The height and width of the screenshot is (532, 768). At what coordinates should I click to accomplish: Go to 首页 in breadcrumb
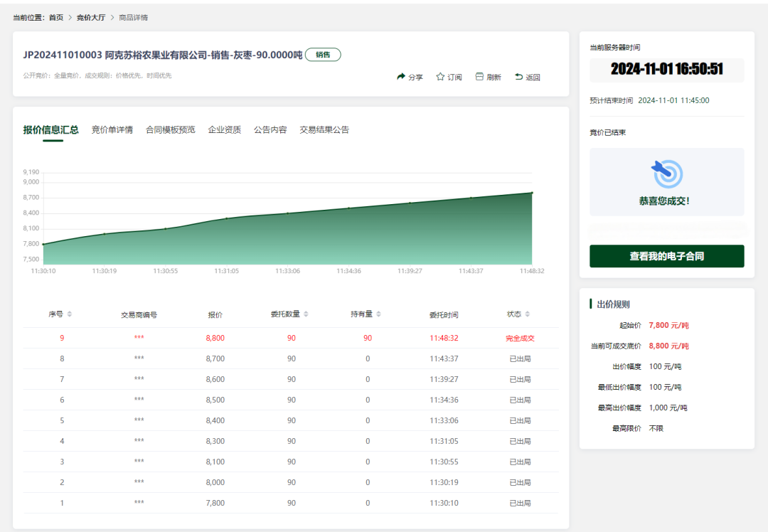point(55,17)
